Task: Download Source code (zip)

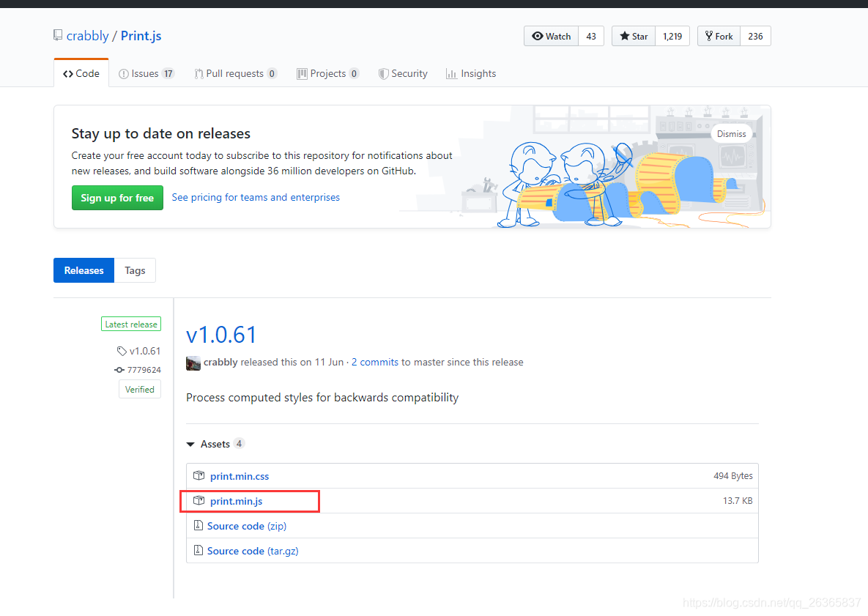Action: point(247,526)
